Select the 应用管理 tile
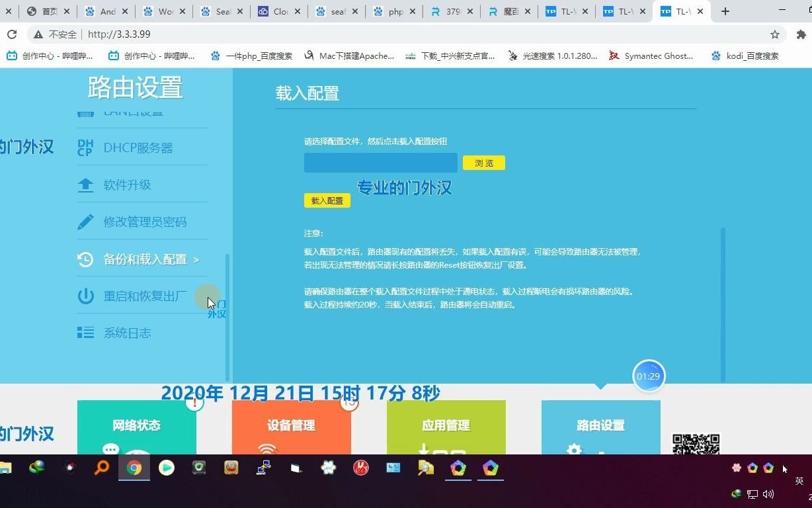Screen dimensions: 812x508 (446, 427)
